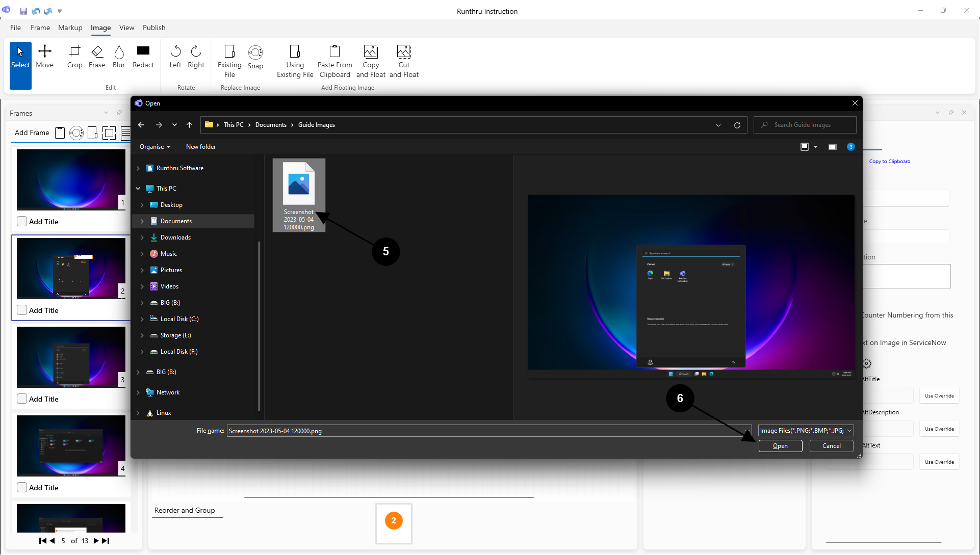Click Copy to Clipboard link

tap(889, 162)
